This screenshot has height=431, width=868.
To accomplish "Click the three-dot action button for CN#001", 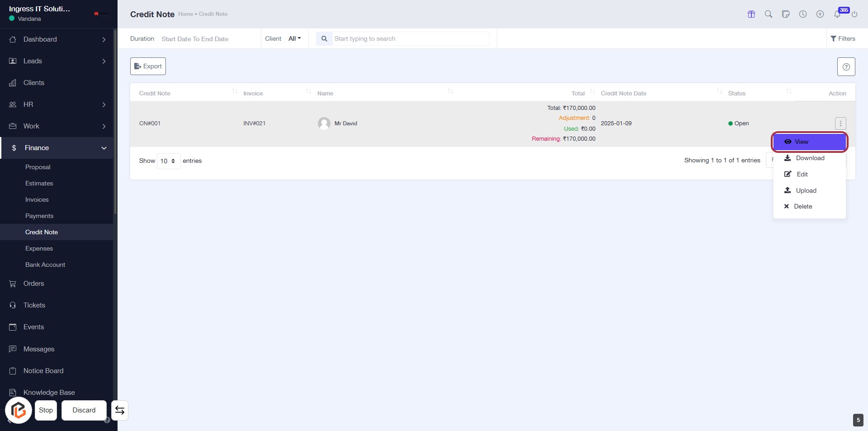I will click(840, 123).
